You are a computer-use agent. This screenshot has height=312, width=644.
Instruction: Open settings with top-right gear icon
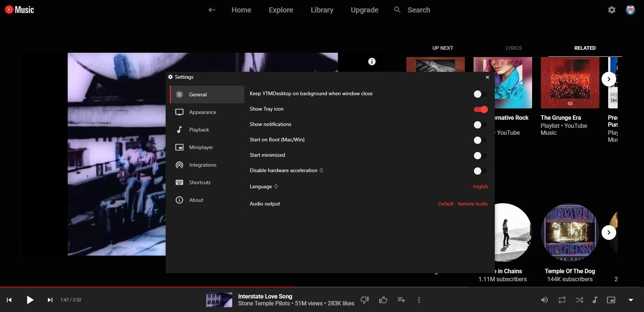611,10
